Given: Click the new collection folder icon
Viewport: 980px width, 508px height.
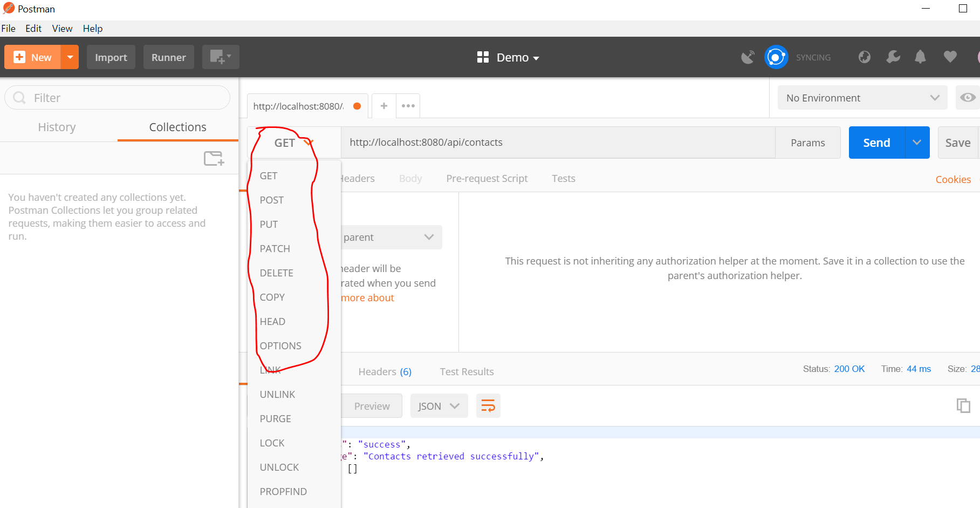Looking at the screenshot, I should (214, 158).
